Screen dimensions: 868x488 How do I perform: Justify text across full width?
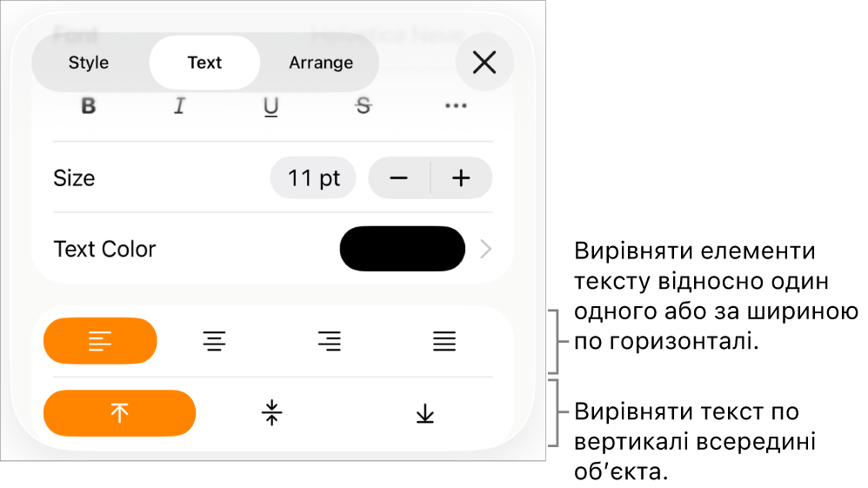(444, 341)
